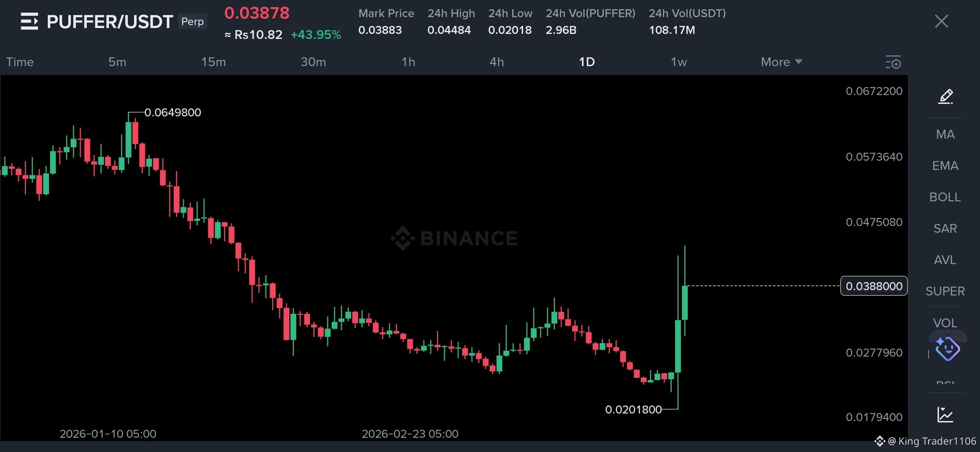
Task: Select the 1D timeframe
Action: click(587, 62)
